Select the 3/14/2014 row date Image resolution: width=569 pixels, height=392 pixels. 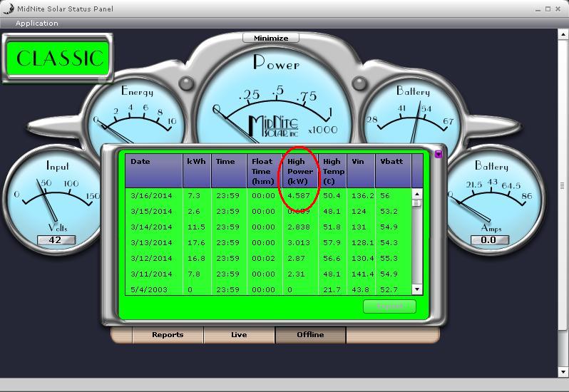coord(151,227)
